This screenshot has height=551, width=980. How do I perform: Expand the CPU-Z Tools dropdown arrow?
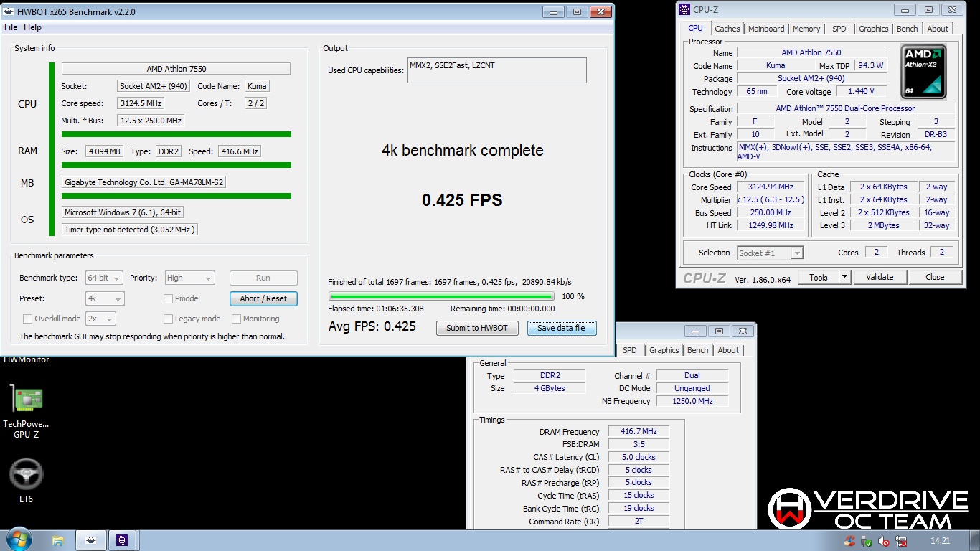point(844,277)
